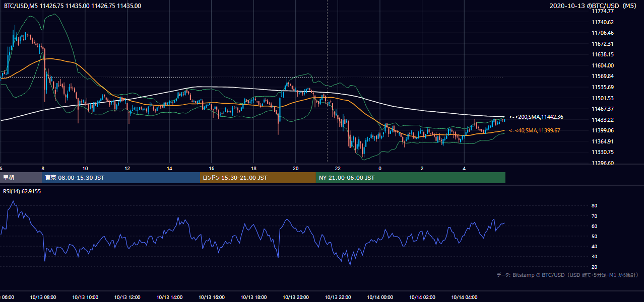The height and width of the screenshot is (302, 644).
Task: Click price axis value 11604.00
Action: pos(602,65)
